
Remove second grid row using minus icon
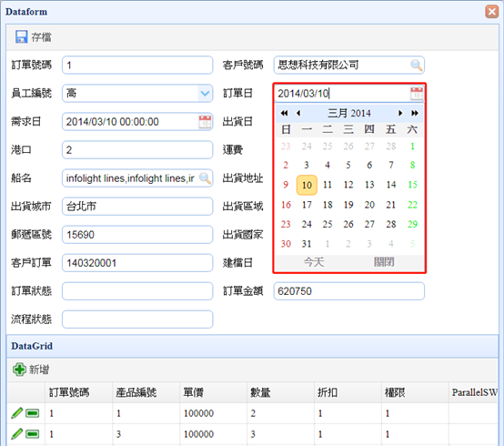click(33, 434)
